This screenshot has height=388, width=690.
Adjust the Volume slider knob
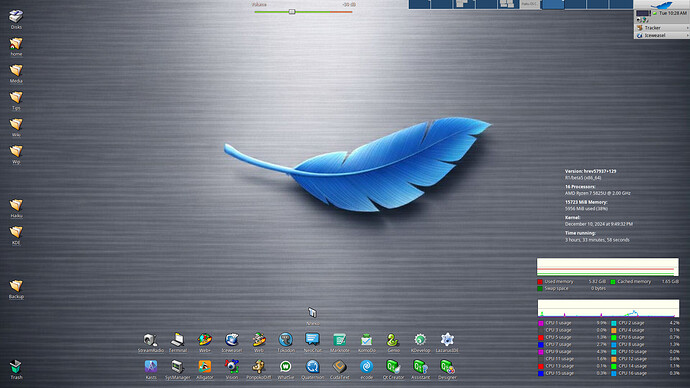coord(292,12)
